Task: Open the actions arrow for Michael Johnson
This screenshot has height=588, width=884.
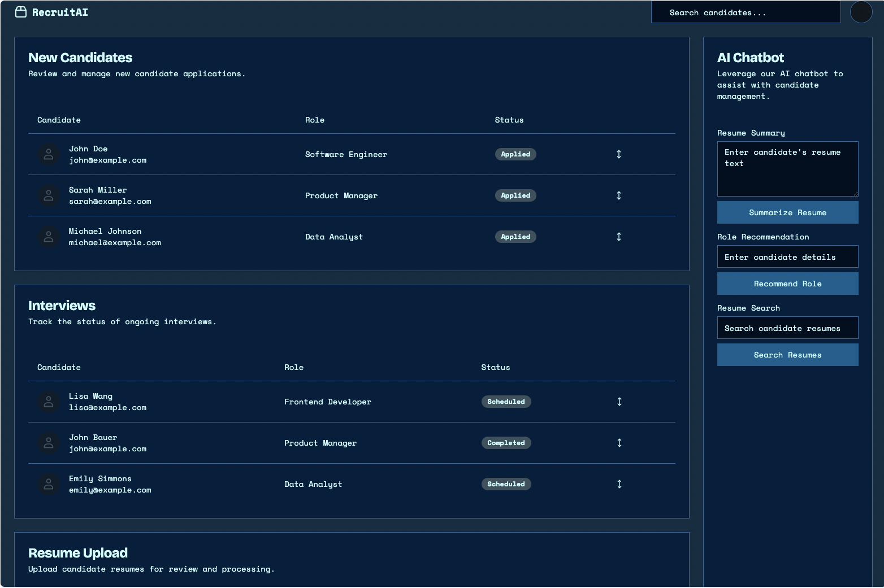Action: coord(619,237)
